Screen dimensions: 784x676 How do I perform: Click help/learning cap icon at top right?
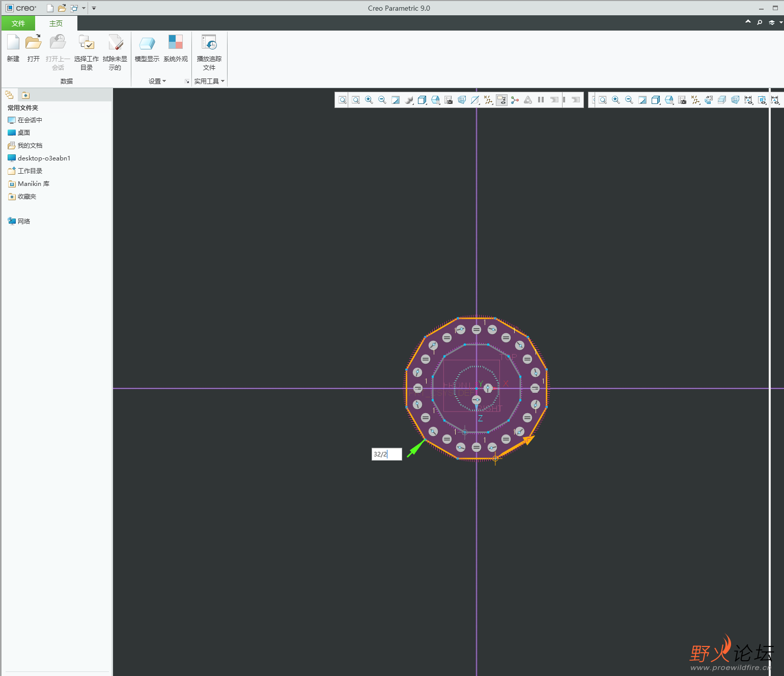772,22
